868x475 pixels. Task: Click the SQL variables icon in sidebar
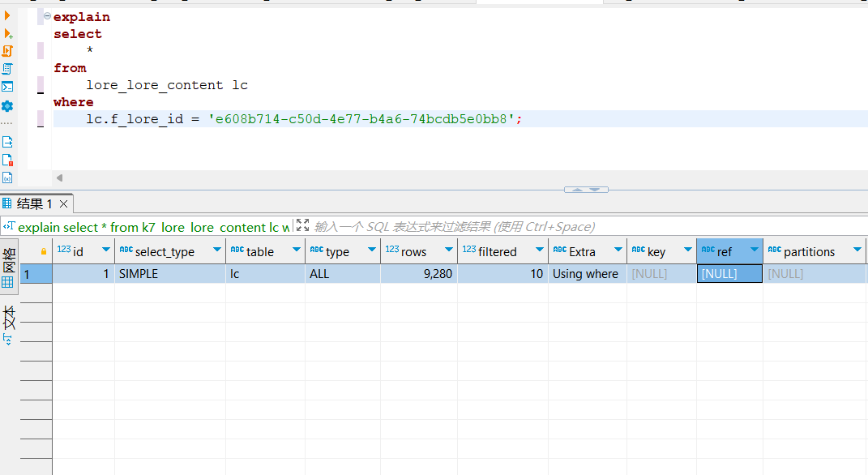(7, 178)
